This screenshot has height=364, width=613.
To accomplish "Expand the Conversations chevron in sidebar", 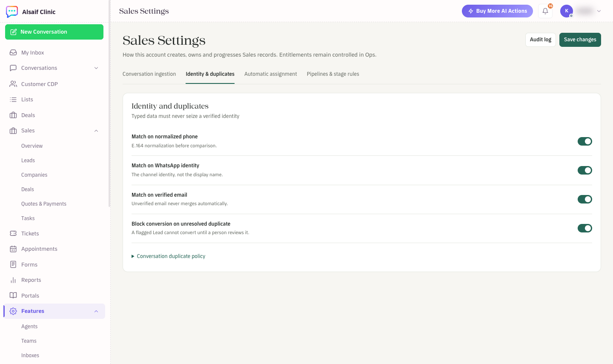I will (x=96, y=68).
